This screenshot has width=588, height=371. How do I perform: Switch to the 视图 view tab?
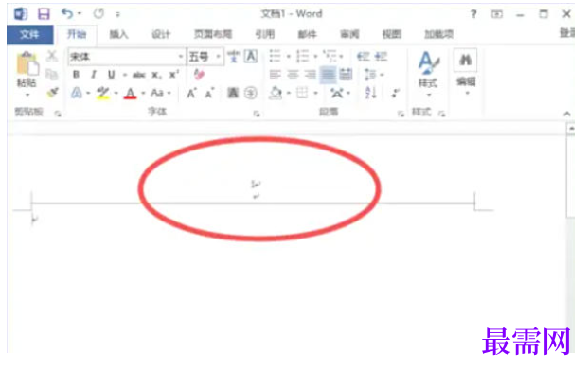tap(392, 34)
